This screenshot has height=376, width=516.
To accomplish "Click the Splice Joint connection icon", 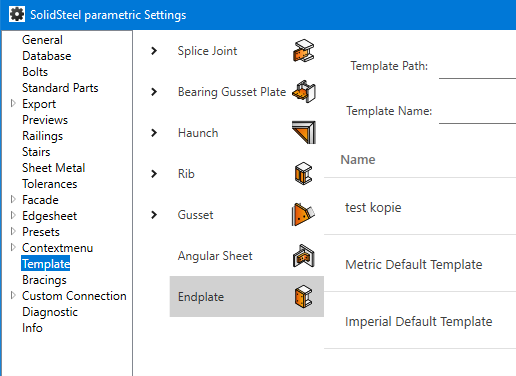I will [x=303, y=51].
